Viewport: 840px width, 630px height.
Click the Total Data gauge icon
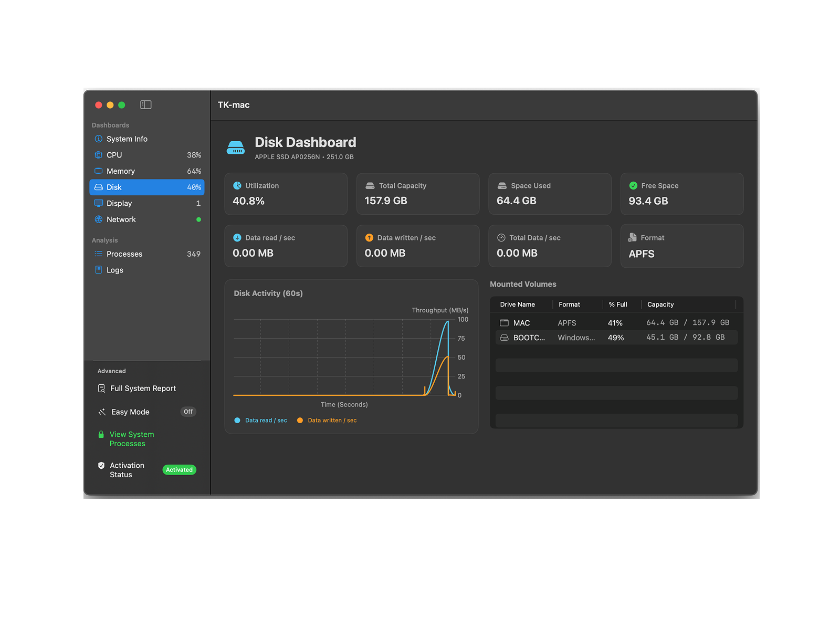tap(501, 238)
